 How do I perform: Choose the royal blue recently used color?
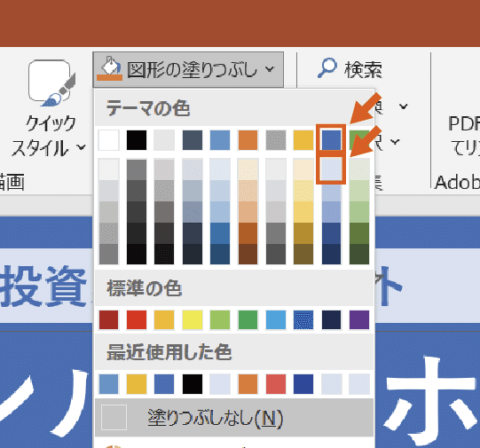[303, 384]
